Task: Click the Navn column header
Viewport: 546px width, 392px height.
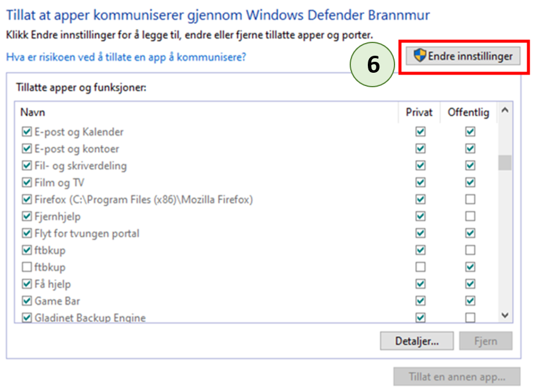Action: point(33,112)
